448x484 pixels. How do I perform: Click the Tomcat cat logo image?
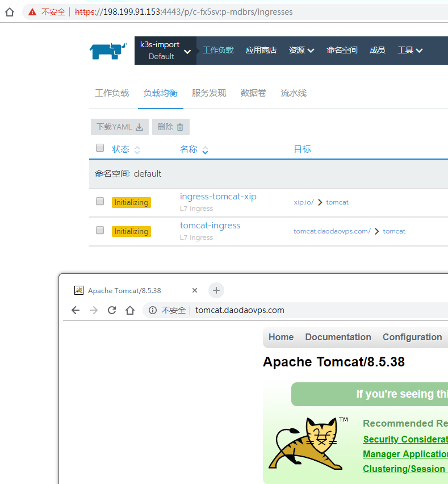tap(307, 444)
